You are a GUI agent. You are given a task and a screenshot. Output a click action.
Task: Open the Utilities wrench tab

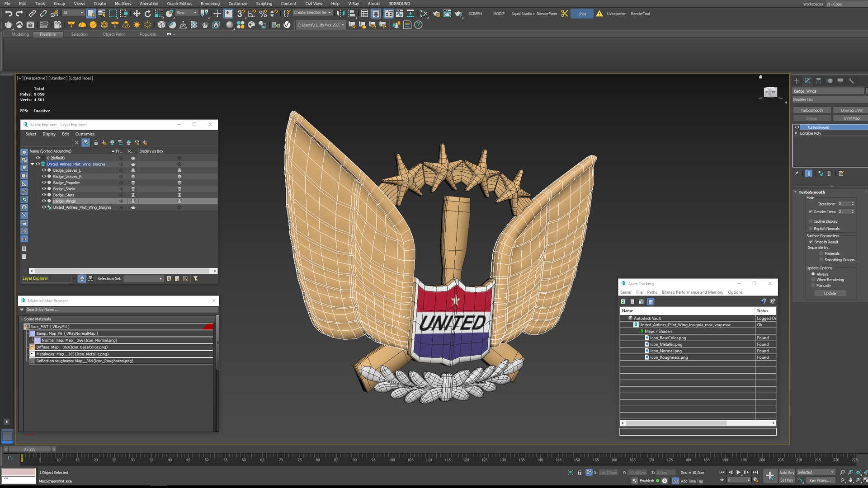click(x=851, y=81)
